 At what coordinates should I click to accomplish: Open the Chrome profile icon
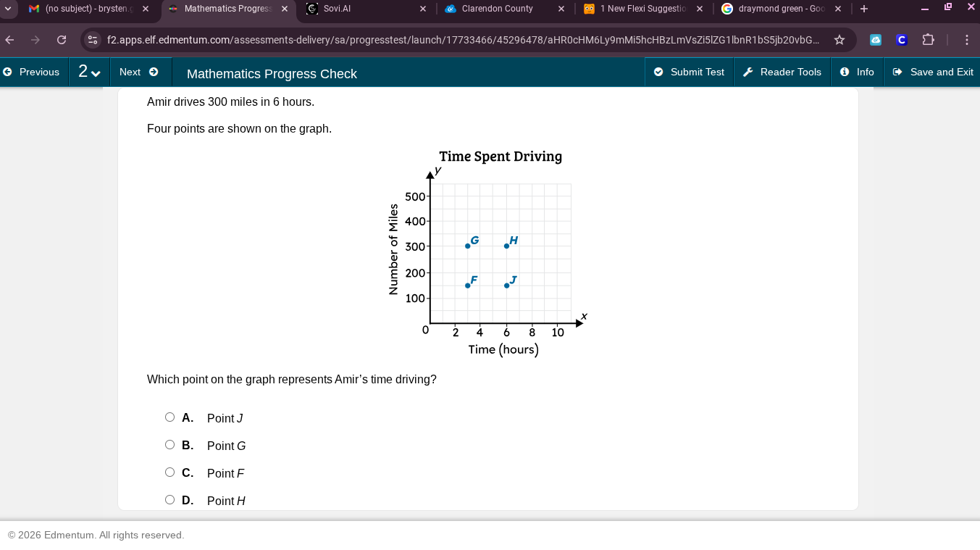coord(901,41)
